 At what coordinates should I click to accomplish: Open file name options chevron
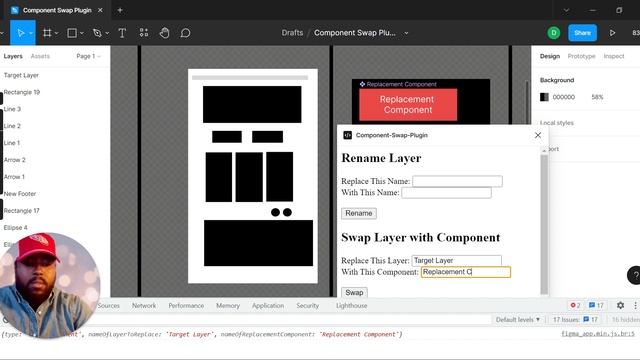(406, 33)
